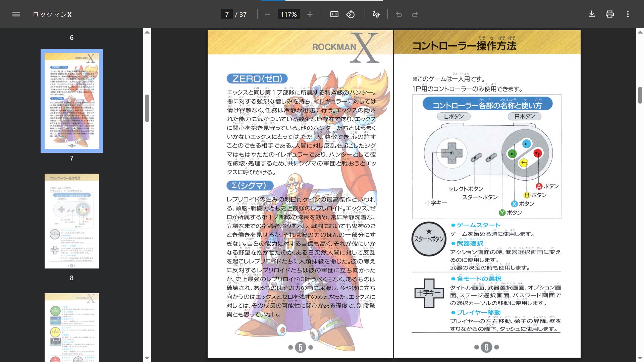
Task: Click the Bボタン label in the diagram
Action: [535, 195]
